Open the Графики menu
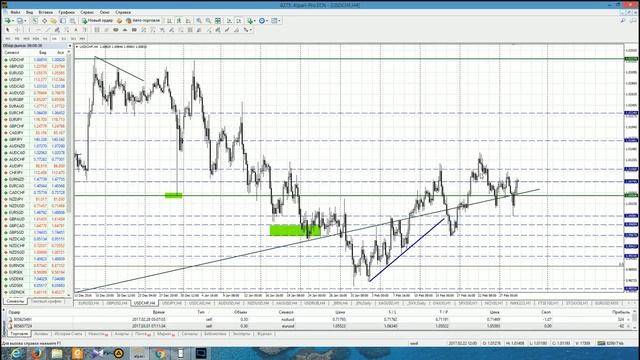 pyautogui.click(x=67, y=12)
